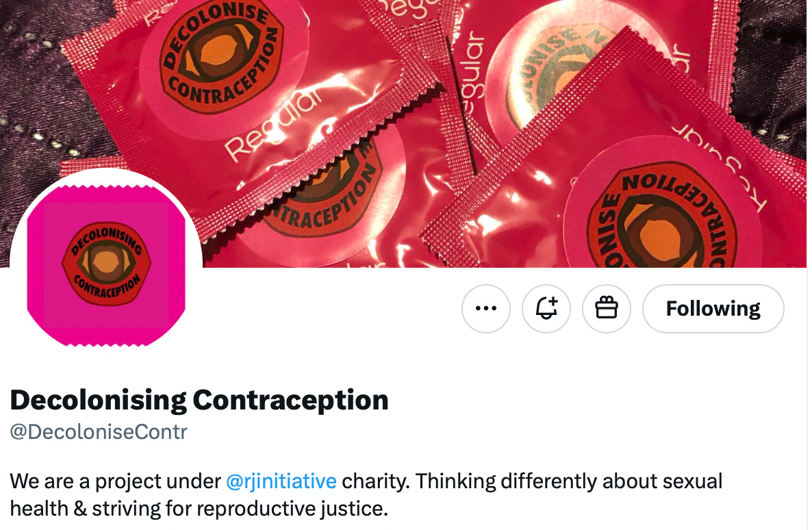Open the pink circular profile picture
812x530 pixels.
(106, 265)
